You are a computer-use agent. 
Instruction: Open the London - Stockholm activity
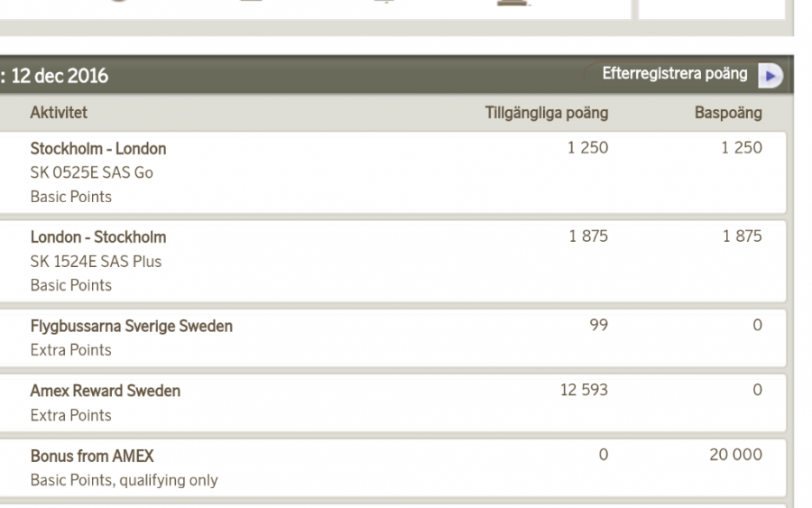98,237
